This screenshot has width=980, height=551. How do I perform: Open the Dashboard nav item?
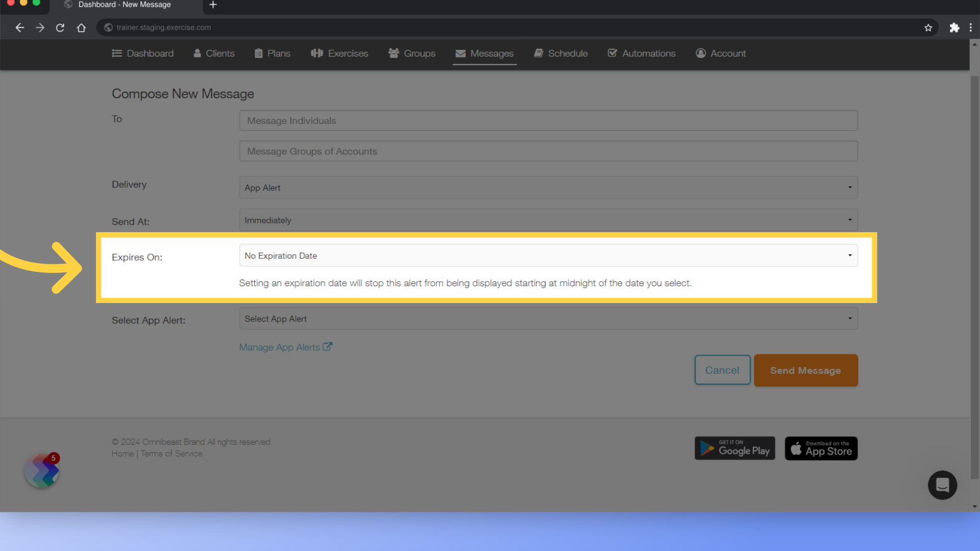coord(143,53)
